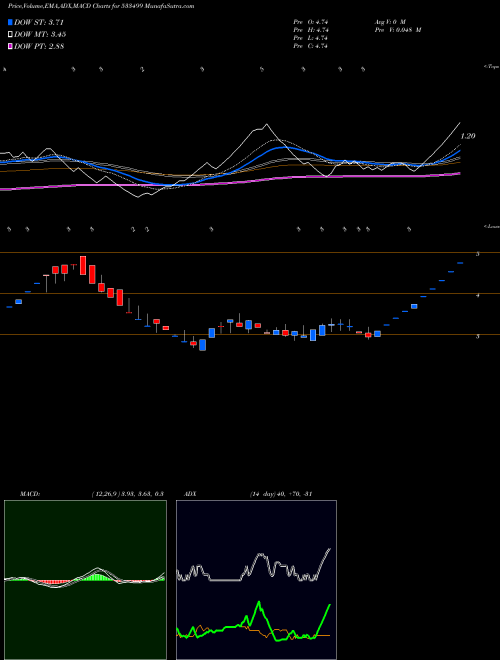Click the chart title mentioning MunafaSutra.com
The height and width of the screenshot is (660, 500).
[x=101, y=6]
